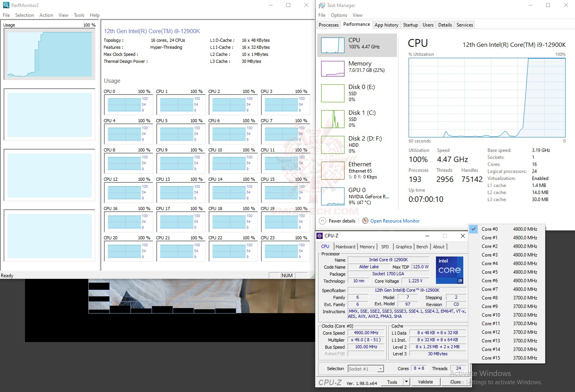Click the Close button in CPU-Z
The image size is (575, 392).
[455, 382]
